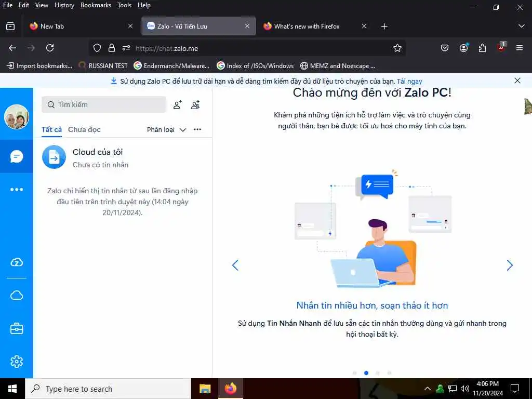This screenshot has height=399, width=532.
Task: Open the three-dots contacts menu in blue sidebar
Action: pos(16,189)
